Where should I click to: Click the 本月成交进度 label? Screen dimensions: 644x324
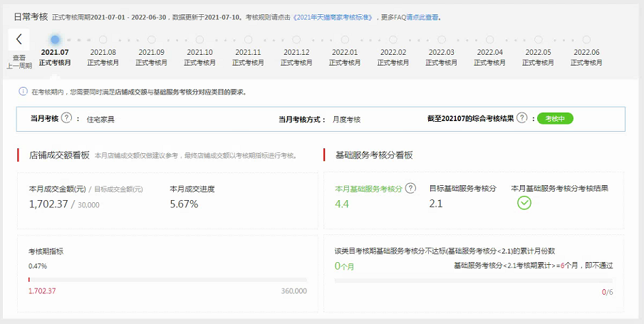[x=192, y=189]
